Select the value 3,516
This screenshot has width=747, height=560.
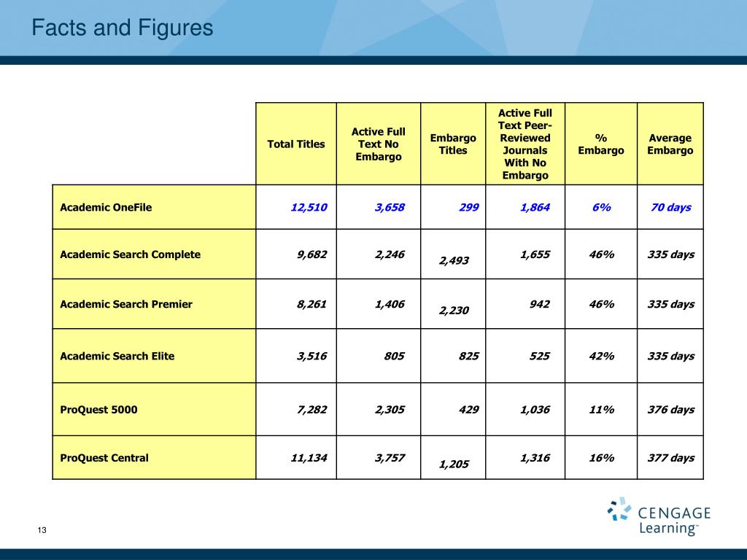point(311,356)
